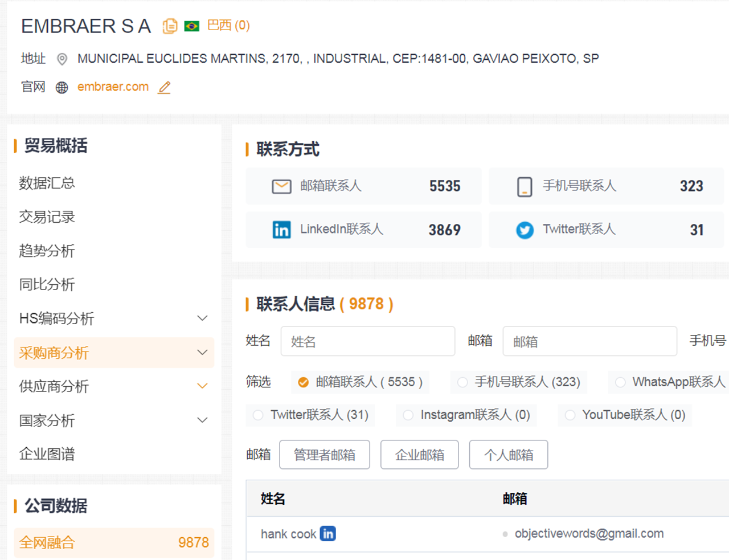This screenshot has width=729, height=560.
Task: Open the embraer.com website link
Action: click(x=113, y=87)
